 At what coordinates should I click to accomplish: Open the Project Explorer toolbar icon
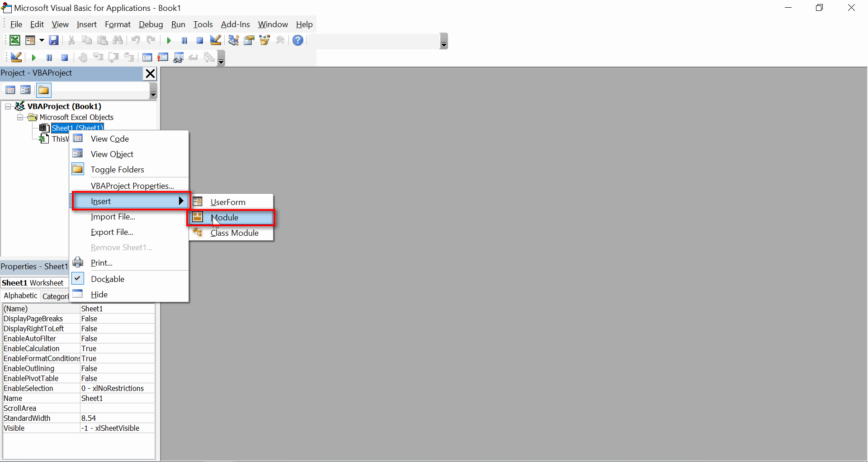[233, 40]
